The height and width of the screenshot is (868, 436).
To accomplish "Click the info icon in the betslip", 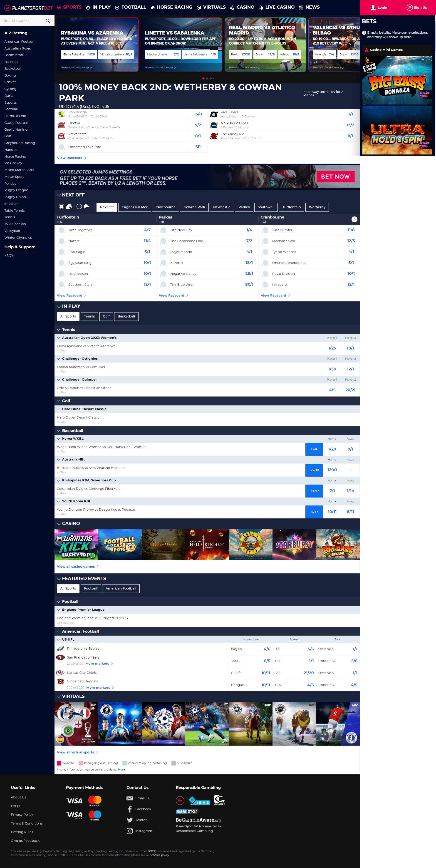I will point(364,33).
